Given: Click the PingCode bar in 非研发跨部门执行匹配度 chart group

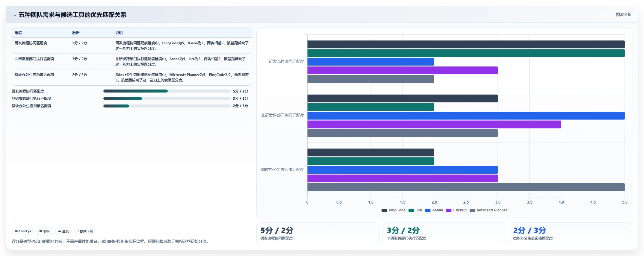Looking at the screenshot, I should [403, 99].
